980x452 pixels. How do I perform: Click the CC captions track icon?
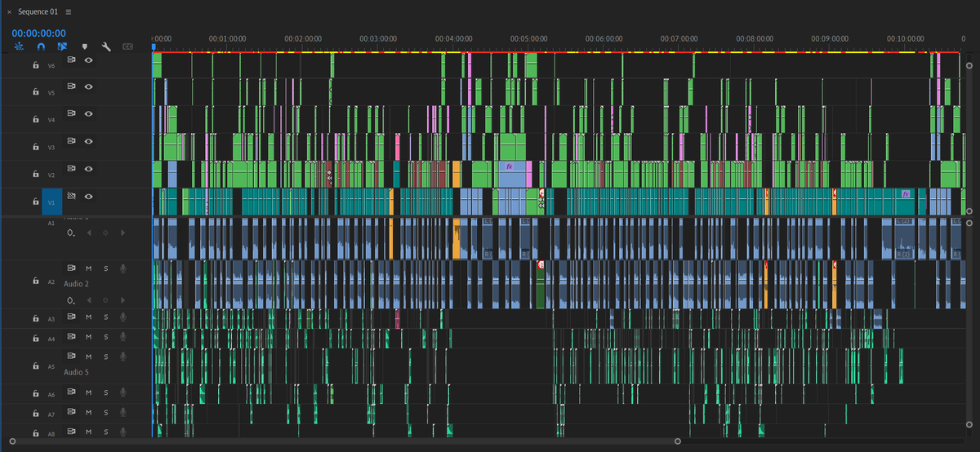click(127, 47)
